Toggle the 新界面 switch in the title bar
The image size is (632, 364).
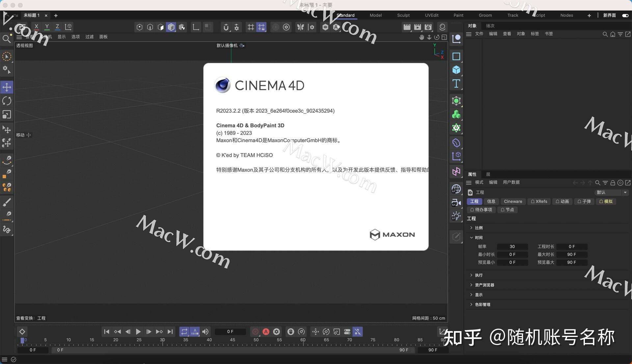[624, 15]
